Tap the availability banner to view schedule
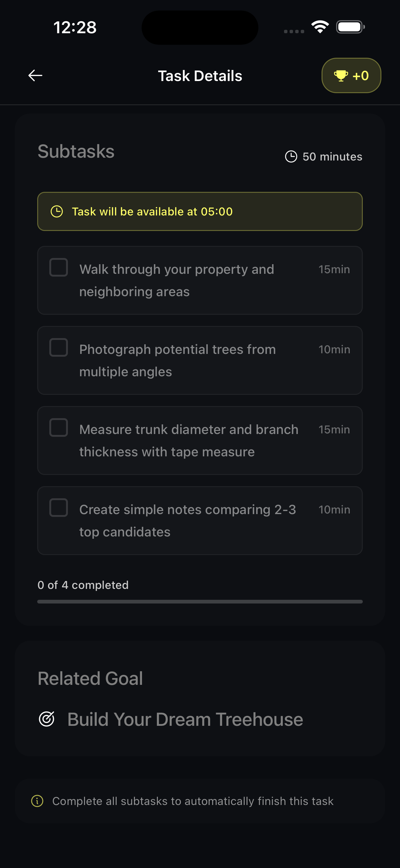Screen dimensions: 400x868 [x=200, y=212]
